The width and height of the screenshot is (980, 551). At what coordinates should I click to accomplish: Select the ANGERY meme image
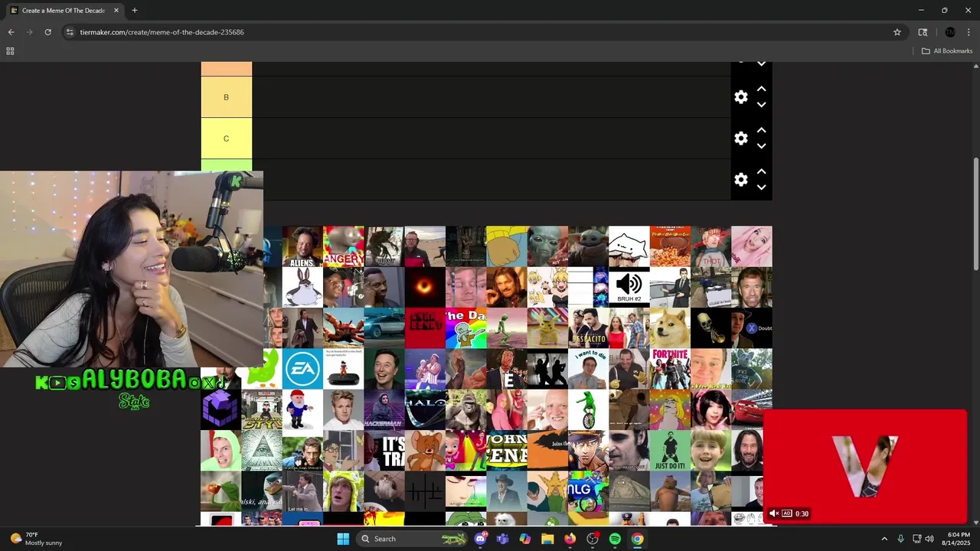pyautogui.click(x=344, y=246)
